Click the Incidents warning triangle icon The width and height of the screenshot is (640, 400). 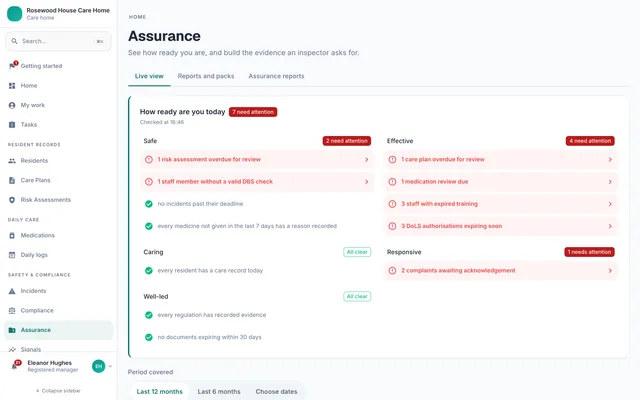(12, 291)
